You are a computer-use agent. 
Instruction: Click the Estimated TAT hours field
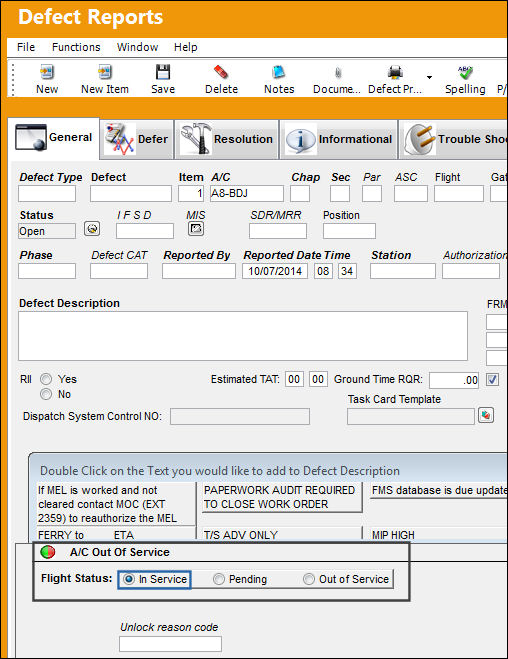pyautogui.click(x=294, y=380)
